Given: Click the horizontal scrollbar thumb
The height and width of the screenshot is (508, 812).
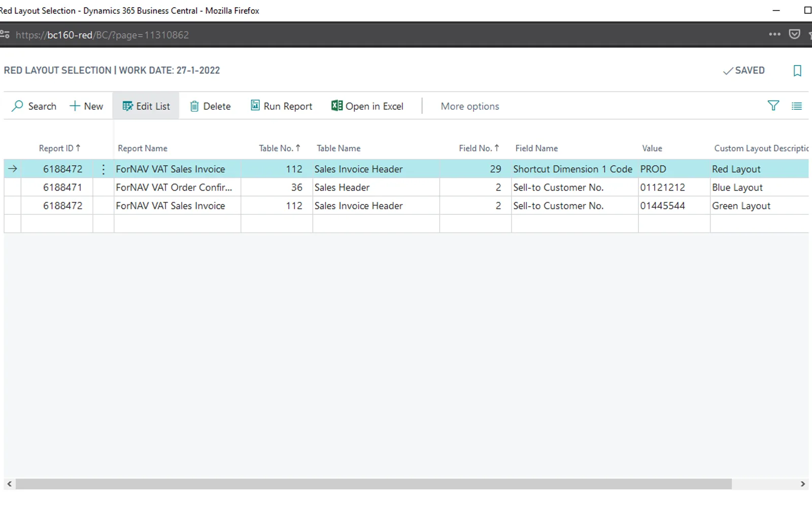Looking at the screenshot, I should coord(374,484).
